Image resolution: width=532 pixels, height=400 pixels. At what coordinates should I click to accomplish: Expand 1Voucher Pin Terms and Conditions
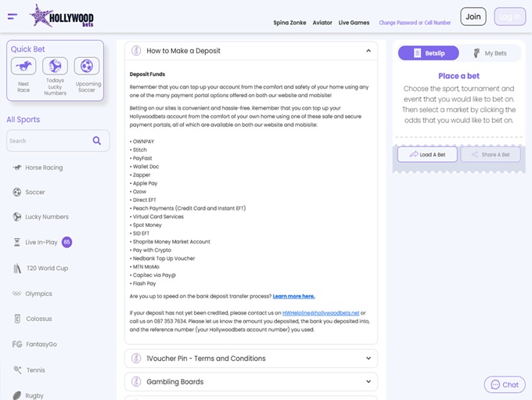tap(250, 359)
